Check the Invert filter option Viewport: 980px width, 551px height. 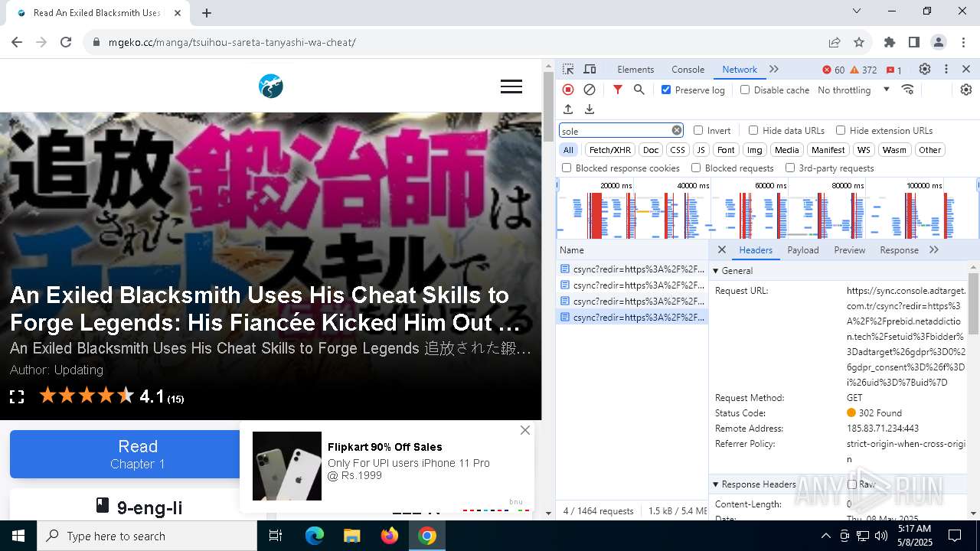[698, 130]
